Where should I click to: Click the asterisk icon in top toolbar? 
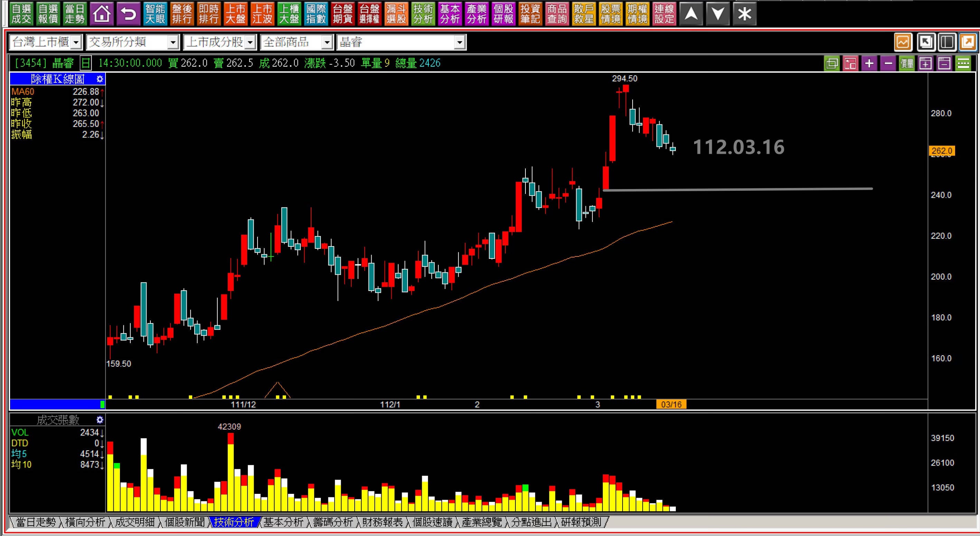[745, 15]
